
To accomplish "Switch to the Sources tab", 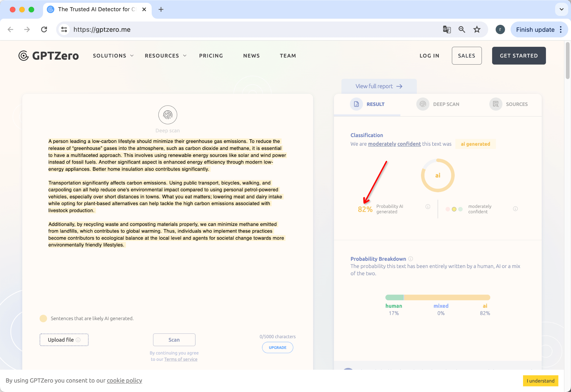I will click(x=509, y=104).
